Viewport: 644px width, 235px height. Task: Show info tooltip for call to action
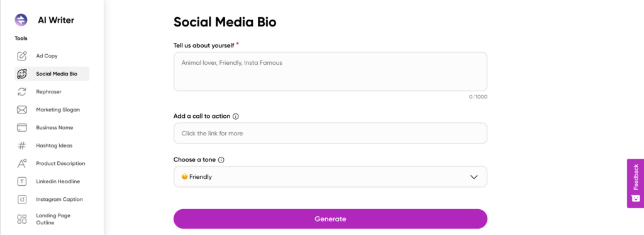(236, 117)
